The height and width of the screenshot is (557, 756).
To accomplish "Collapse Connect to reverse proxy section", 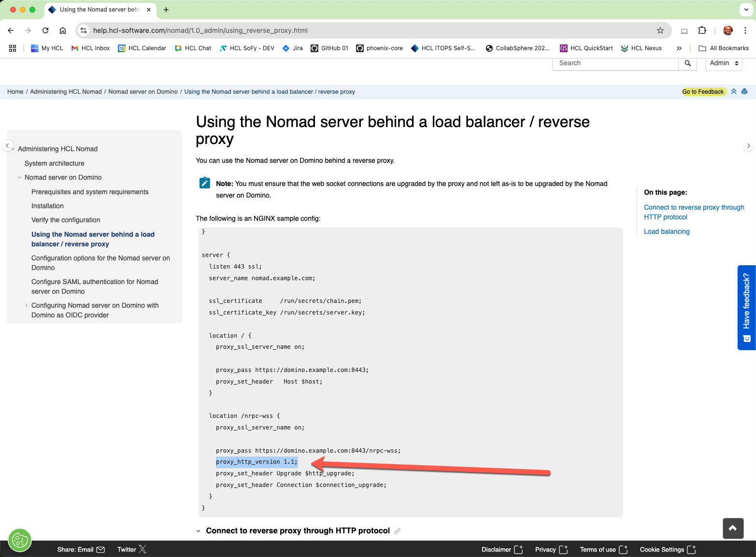I will point(198,531).
